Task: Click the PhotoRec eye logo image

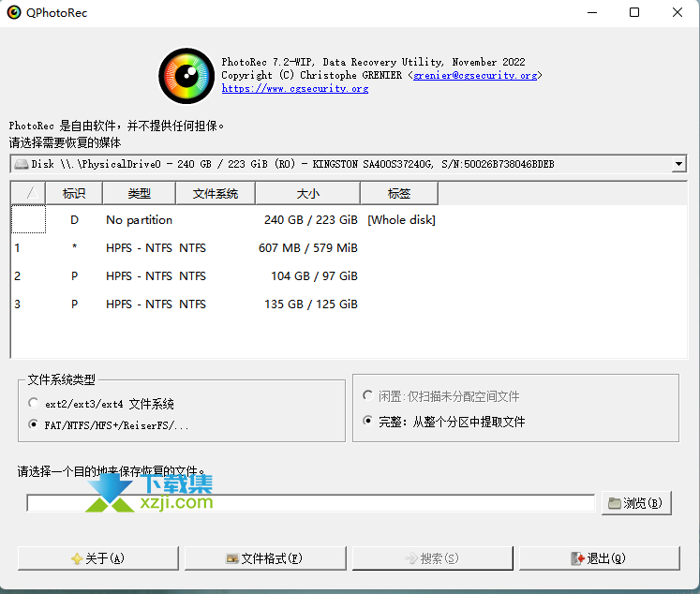Action: coord(186,76)
